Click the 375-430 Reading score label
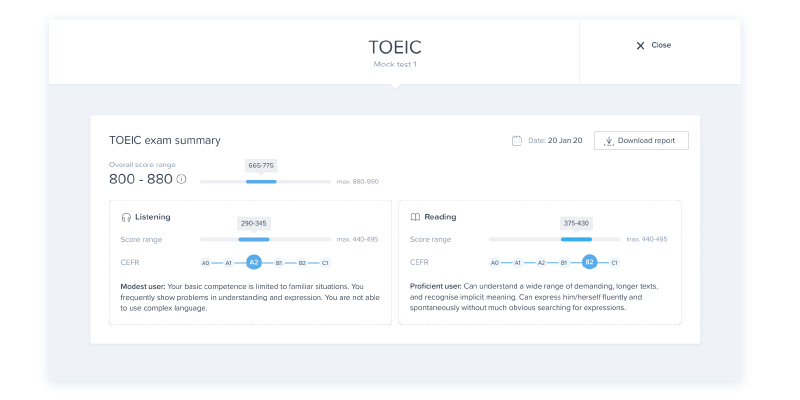The height and width of the screenshot is (400, 800). (576, 223)
